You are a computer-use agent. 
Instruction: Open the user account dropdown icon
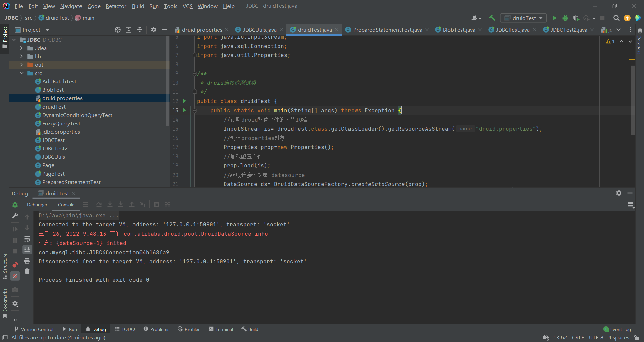pos(476,18)
